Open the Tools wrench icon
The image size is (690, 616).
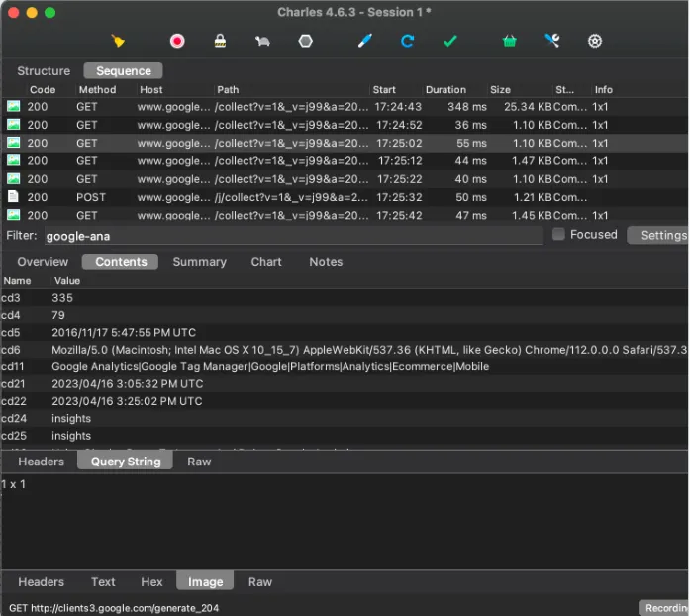click(x=552, y=41)
